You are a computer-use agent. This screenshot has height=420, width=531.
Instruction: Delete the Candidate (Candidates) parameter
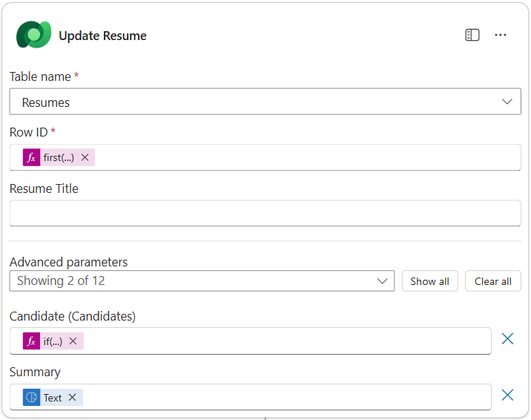[x=507, y=339]
